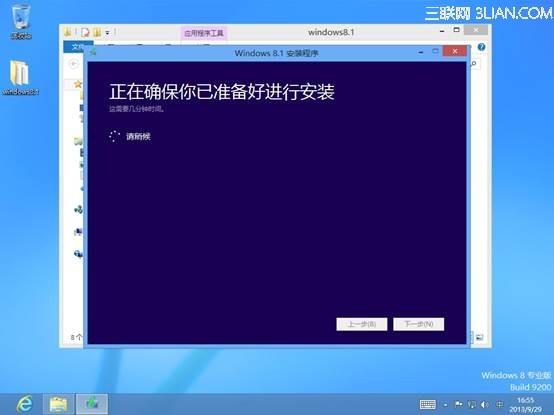Minimize the Windows 8.1 安装程序 window
Image resolution: width=554 pixels, height=415 pixels.
point(420,52)
